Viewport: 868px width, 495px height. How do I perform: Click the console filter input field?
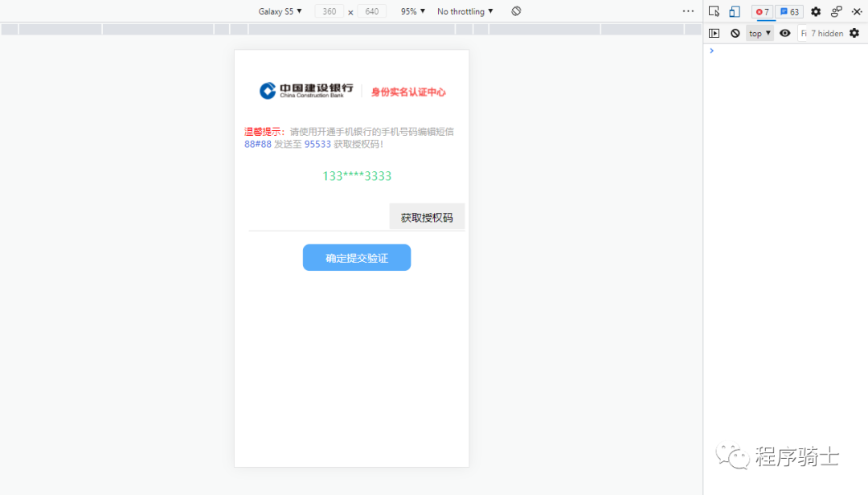tap(803, 33)
